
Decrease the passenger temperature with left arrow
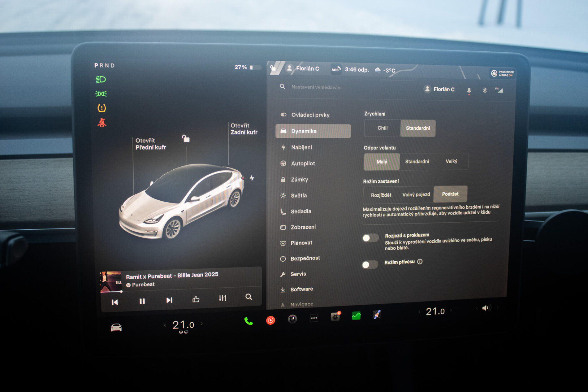(419, 312)
